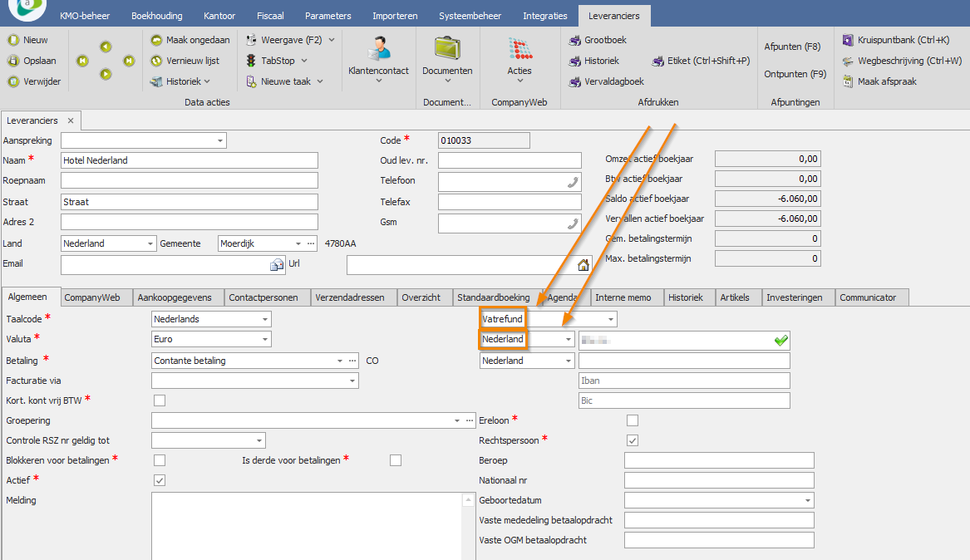Click into the Naam input field
This screenshot has width=970, height=560.
click(190, 160)
